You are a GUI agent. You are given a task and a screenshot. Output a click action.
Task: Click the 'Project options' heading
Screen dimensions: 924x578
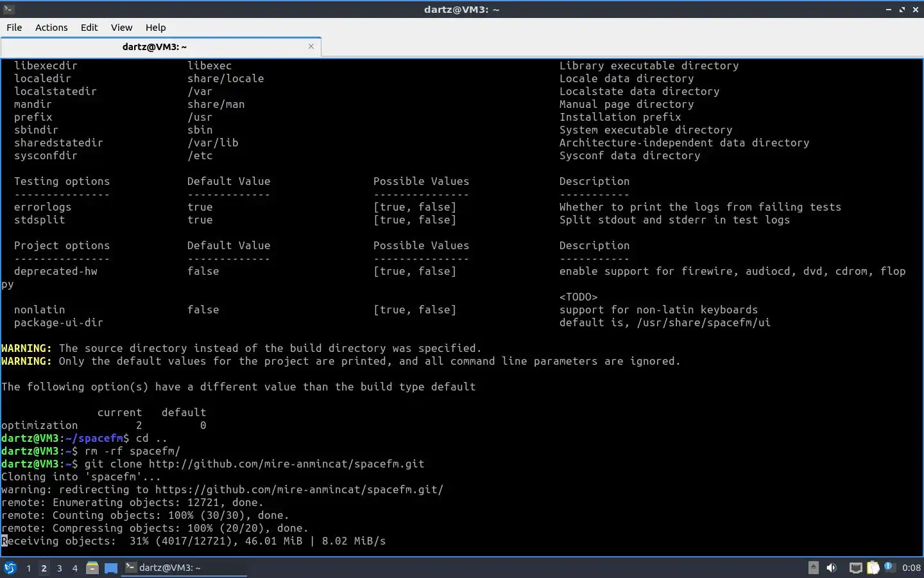pos(62,245)
